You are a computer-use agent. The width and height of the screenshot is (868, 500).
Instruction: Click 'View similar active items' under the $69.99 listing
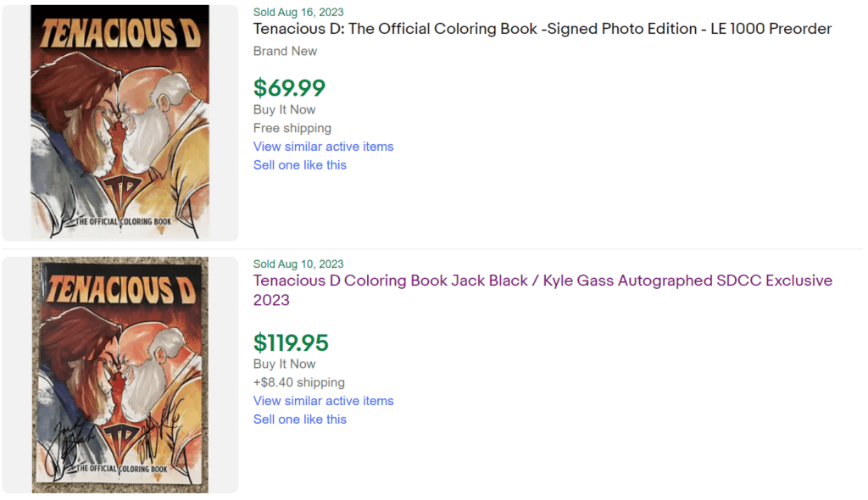[323, 146]
